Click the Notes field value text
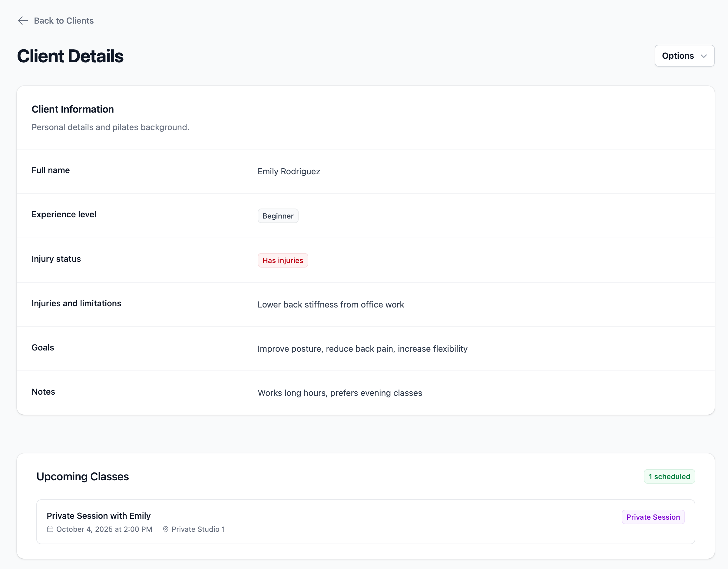Viewport: 728px width, 569px height. coord(339,393)
